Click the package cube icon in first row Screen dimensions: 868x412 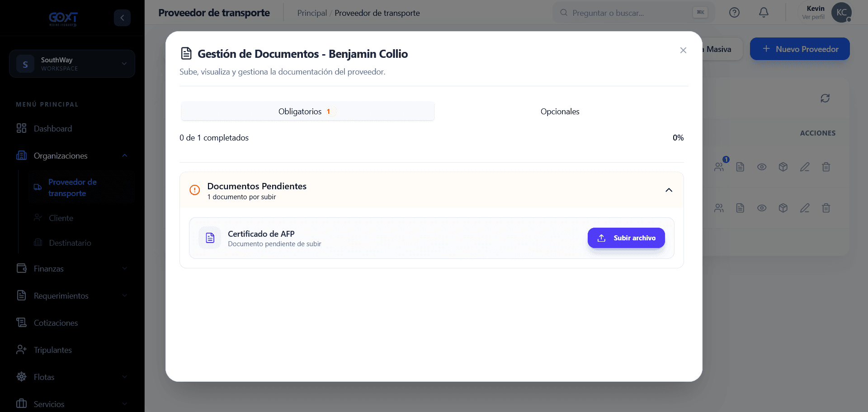point(783,167)
